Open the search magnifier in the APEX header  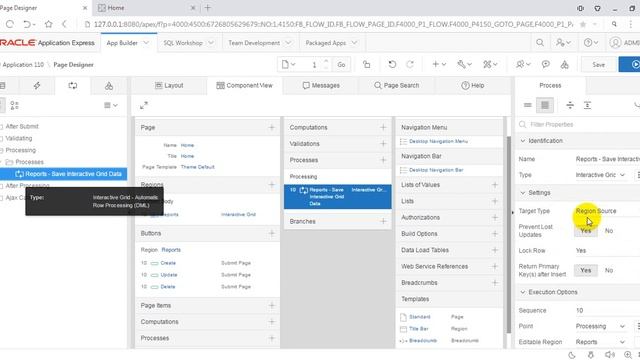[540, 42]
